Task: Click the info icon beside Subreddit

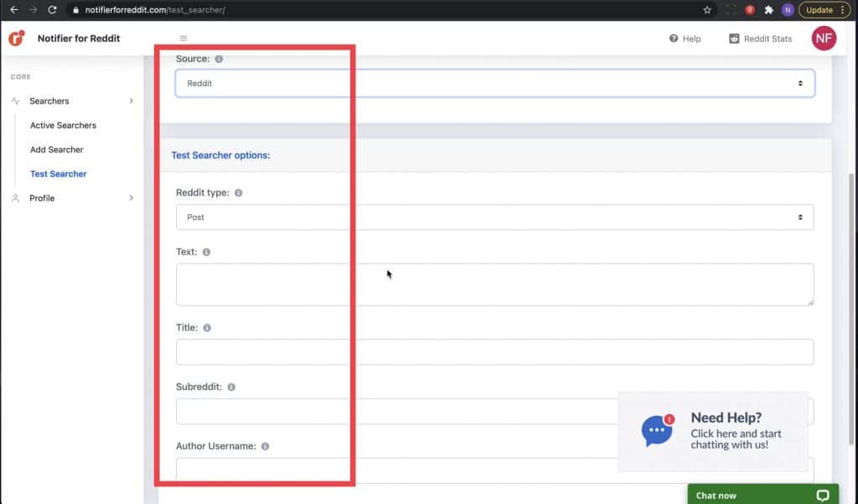Action: pyautogui.click(x=231, y=387)
